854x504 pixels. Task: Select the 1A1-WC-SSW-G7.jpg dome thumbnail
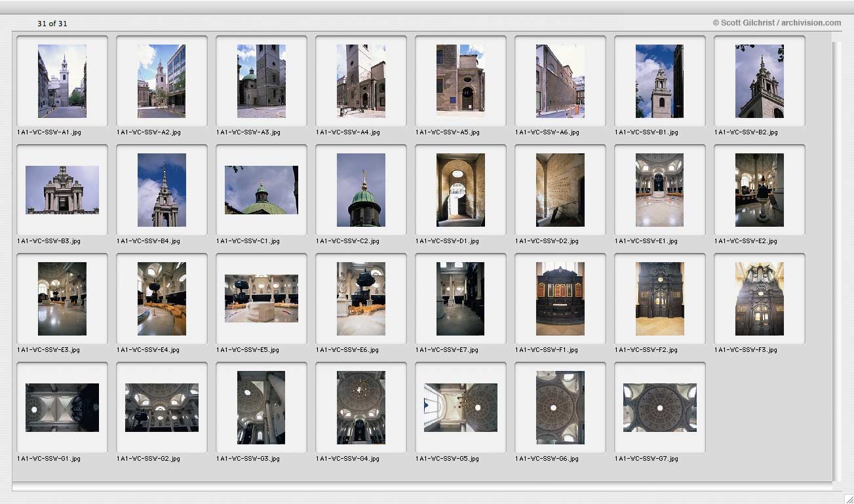click(x=660, y=408)
